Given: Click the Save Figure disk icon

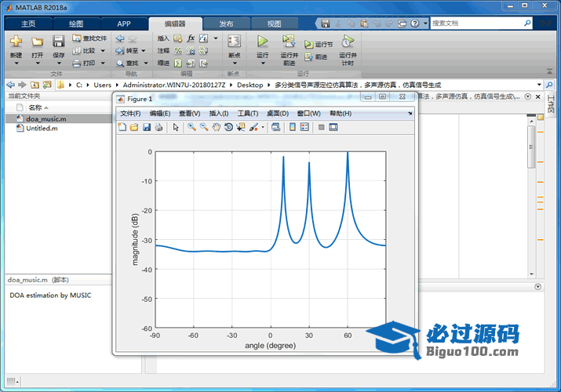Looking at the screenshot, I should (x=146, y=127).
